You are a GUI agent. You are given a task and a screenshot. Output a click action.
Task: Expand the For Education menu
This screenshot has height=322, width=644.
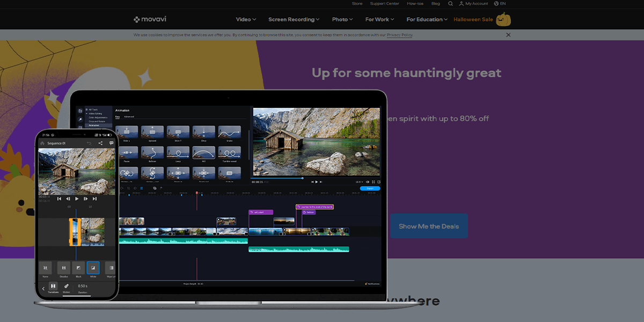click(x=427, y=19)
